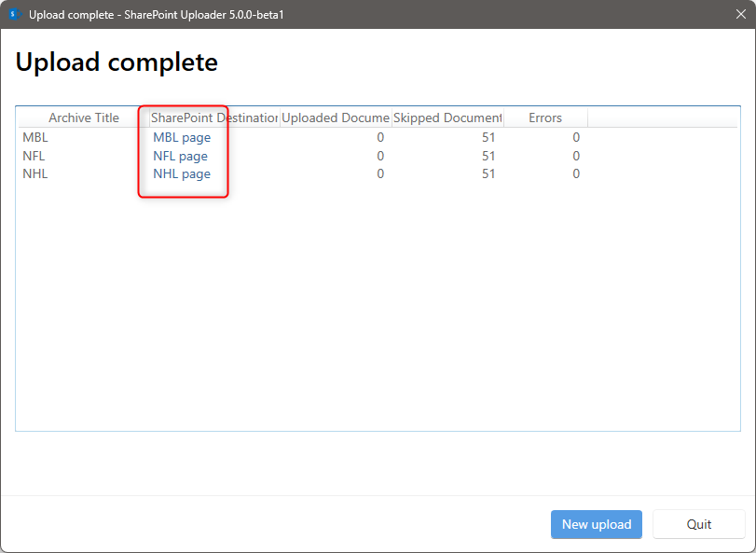This screenshot has width=756, height=553.
Task: Select the MBL archive title row
Action: point(35,137)
